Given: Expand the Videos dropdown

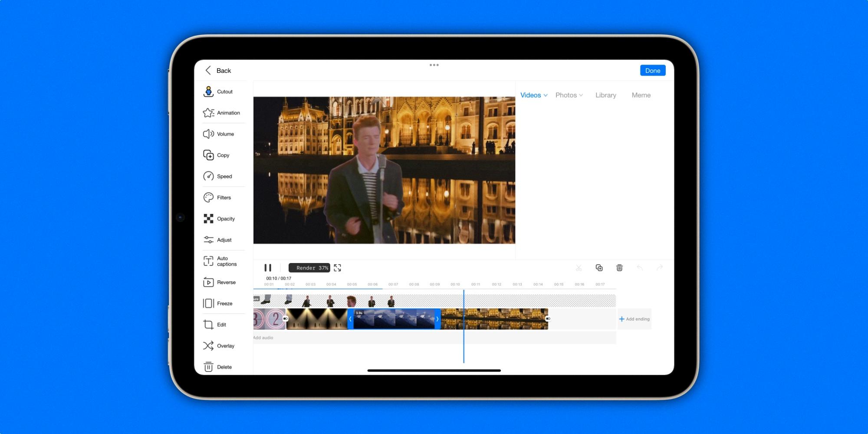Looking at the screenshot, I should 534,95.
